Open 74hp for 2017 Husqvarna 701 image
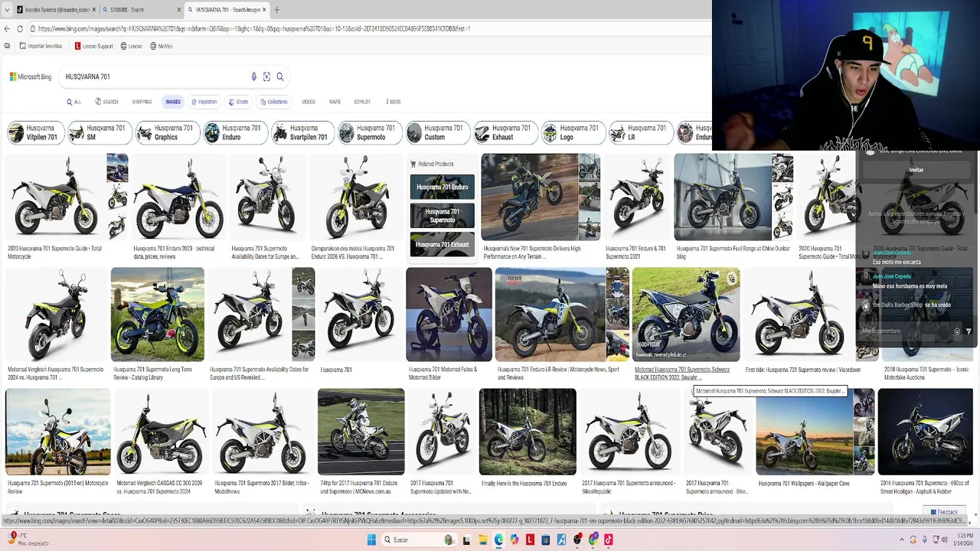The height and width of the screenshot is (551, 980). click(361, 432)
